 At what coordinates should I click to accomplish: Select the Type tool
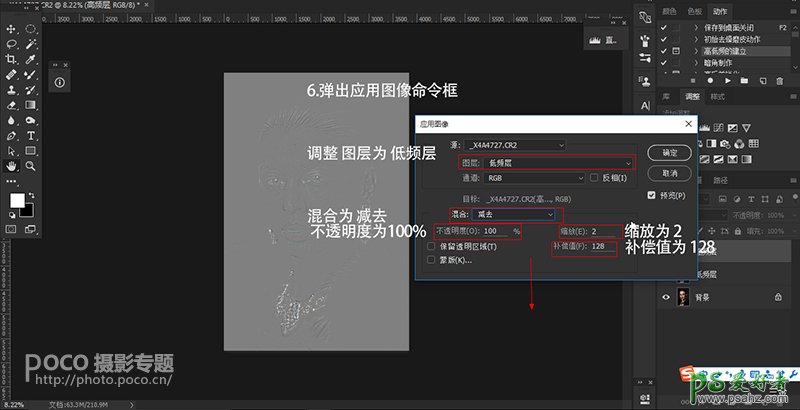[31, 136]
